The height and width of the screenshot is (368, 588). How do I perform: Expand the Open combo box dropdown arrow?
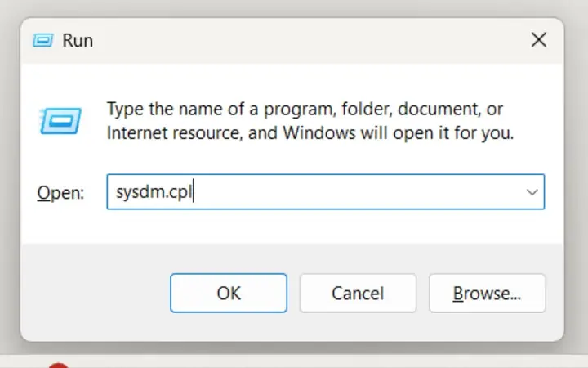pyautogui.click(x=532, y=192)
